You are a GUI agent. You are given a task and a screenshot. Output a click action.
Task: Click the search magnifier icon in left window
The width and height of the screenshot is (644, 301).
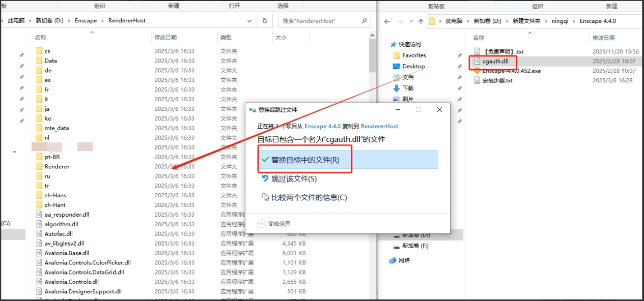(364, 21)
